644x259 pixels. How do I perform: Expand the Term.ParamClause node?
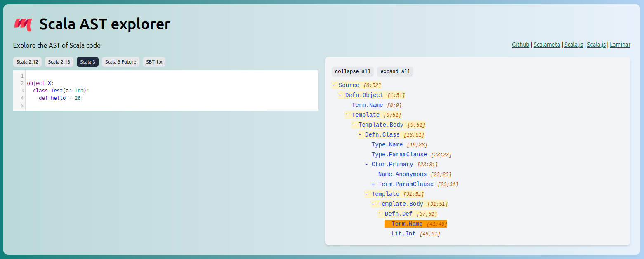[373, 184]
